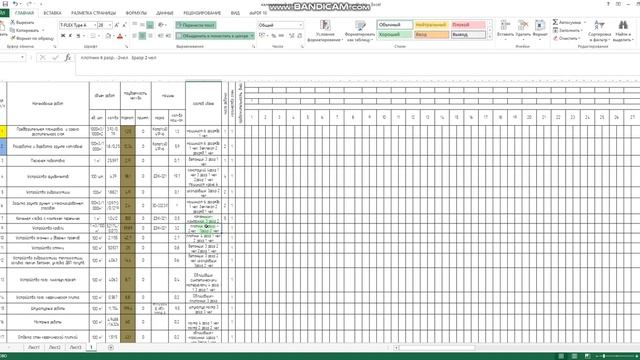Image resolution: width=640 pixels, height=360 pixels.
Task: Open the font size dropdown
Action: coord(110,25)
